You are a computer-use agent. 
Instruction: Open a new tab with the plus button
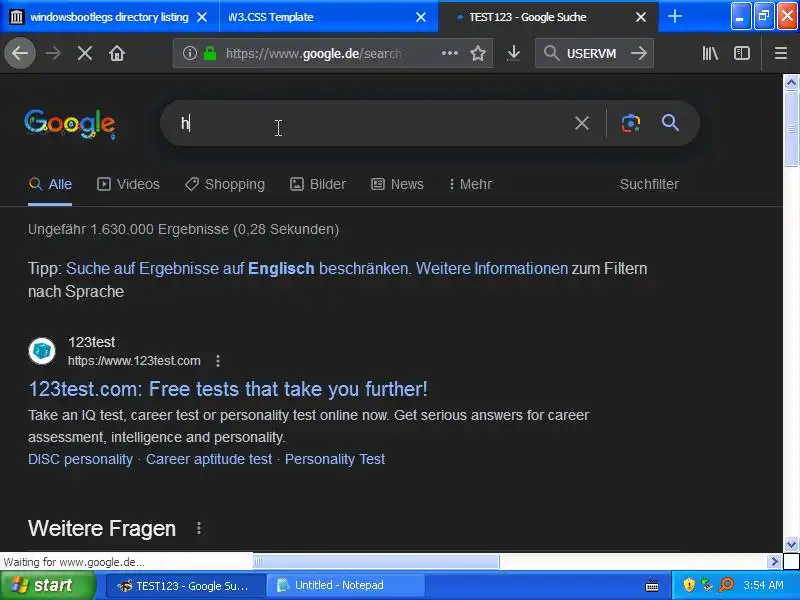674,16
